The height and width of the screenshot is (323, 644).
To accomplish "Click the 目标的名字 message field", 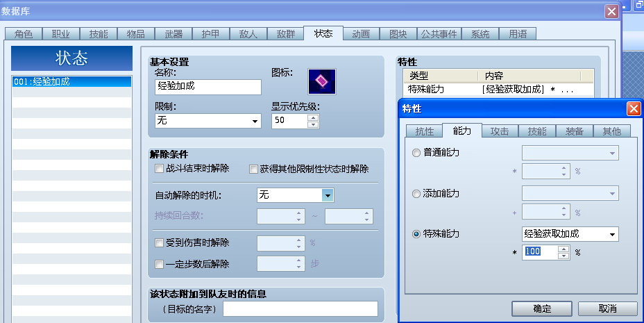I will click(x=300, y=309).
